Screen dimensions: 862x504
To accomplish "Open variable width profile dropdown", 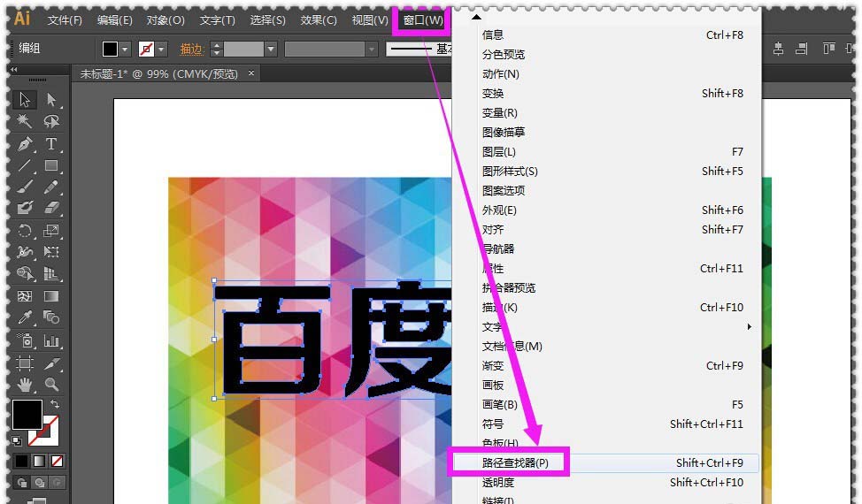I will point(372,49).
